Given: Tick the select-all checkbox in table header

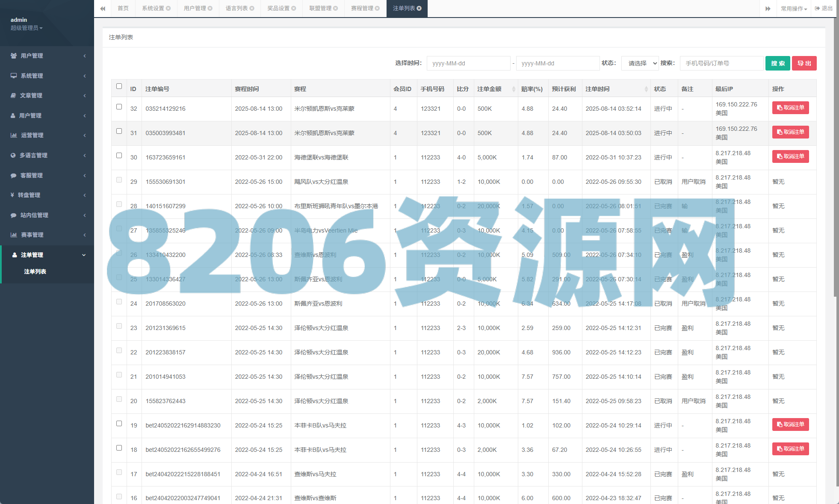Looking at the screenshot, I should pyautogui.click(x=119, y=86).
